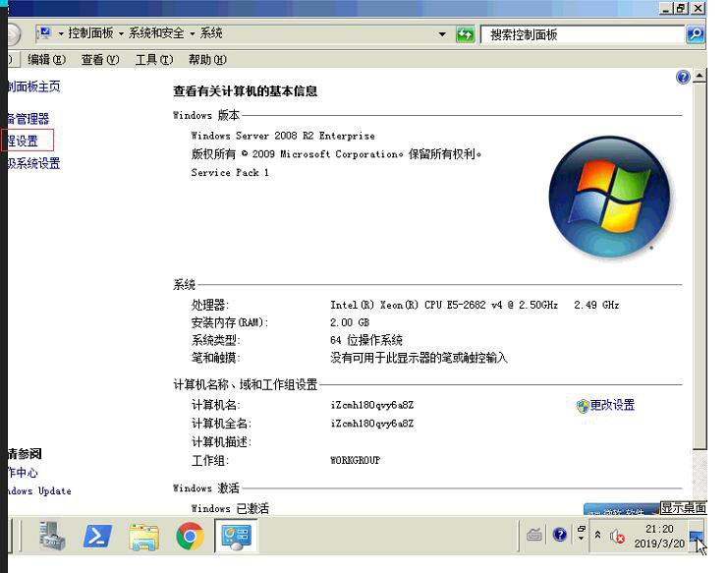Launch Google Chrome from the taskbar
This screenshot has width=728, height=573.
pos(190,536)
